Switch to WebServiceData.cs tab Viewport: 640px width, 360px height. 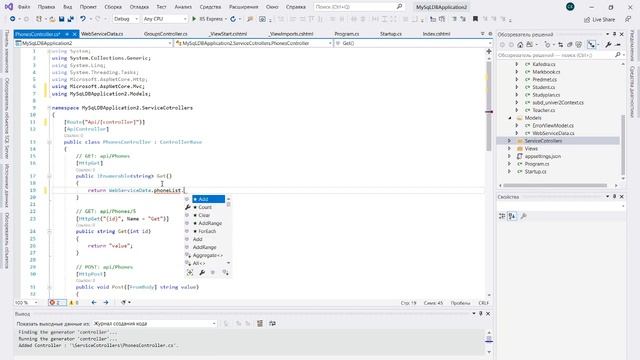102,34
